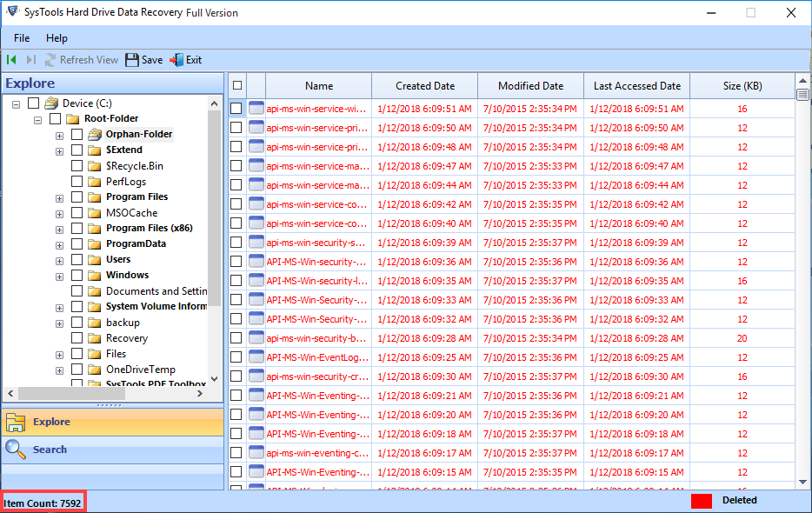Switch to the Search pane tab
This screenshot has height=513, width=812.
coord(113,450)
